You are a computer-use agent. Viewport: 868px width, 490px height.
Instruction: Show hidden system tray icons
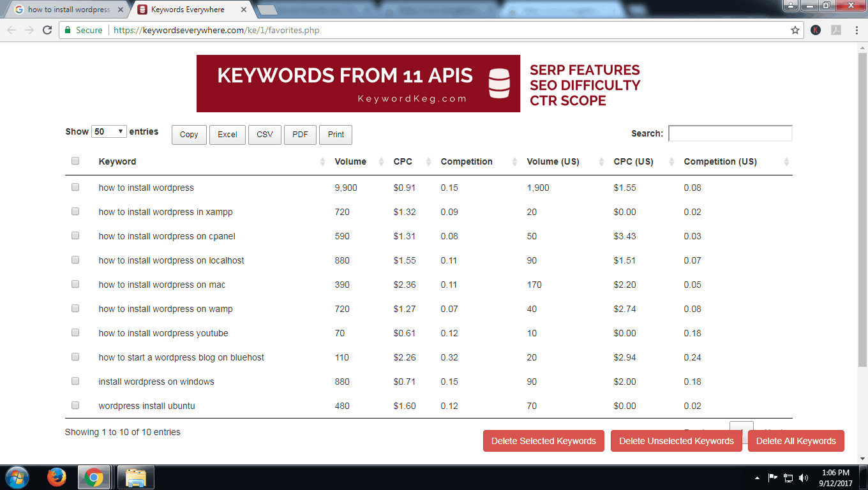757,477
